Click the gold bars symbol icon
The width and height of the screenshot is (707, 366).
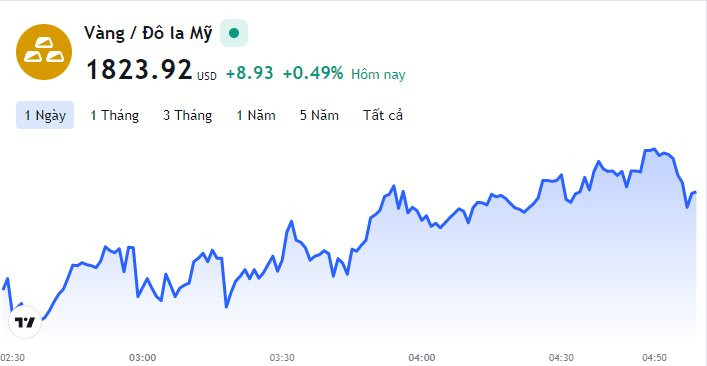click(44, 52)
